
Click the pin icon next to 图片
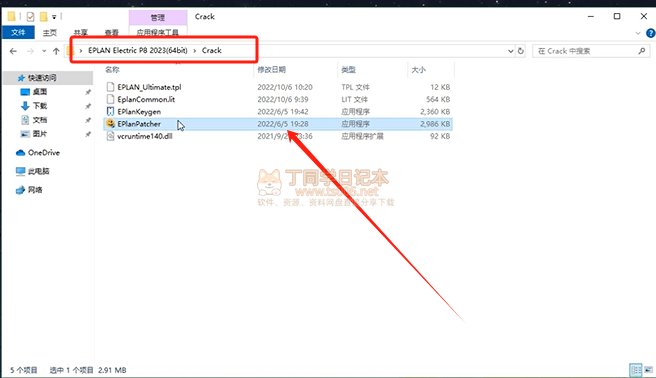[x=88, y=134]
